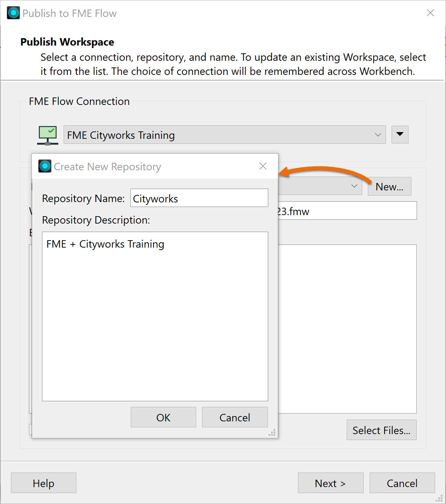Open the repository selection dropdown
Image resolution: width=446 pixels, height=504 pixels.
click(x=354, y=186)
